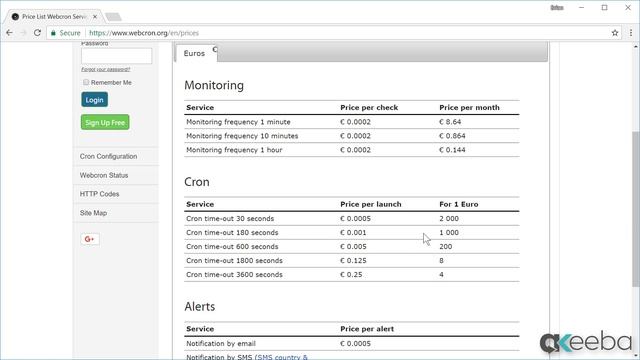The height and width of the screenshot is (360, 640).
Task: Open the Webcron Status menu item
Action: point(104,175)
